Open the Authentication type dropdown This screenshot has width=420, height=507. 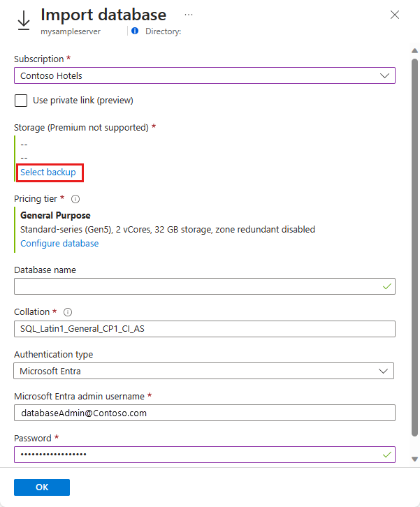click(x=203, y=371)
